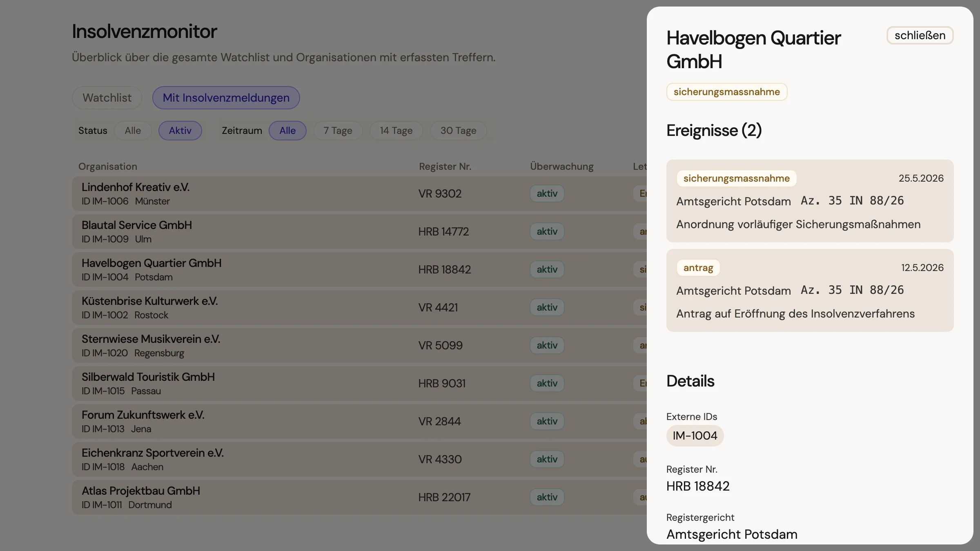Click the Register Nr. column header
This screenshot has height=551, width=980.
pyautogui.click(x=445, y=167)
